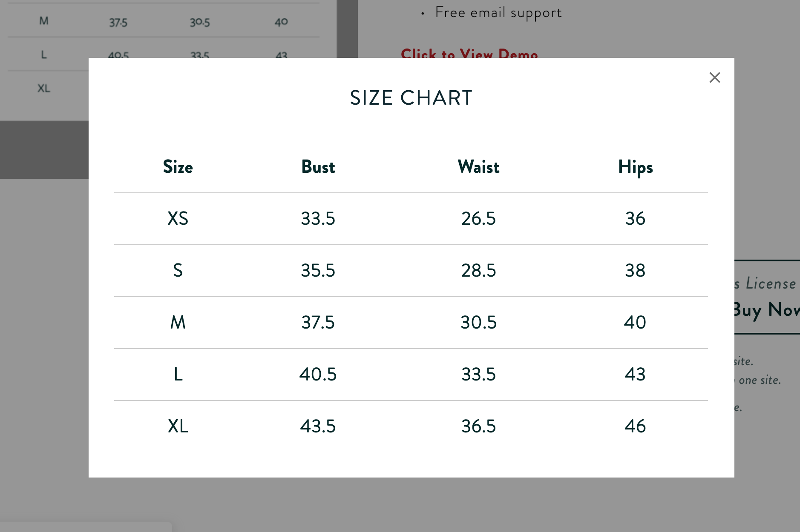800x532 pixels.
Task: Click the Waist column header
Action: click(x=478, y=167)
